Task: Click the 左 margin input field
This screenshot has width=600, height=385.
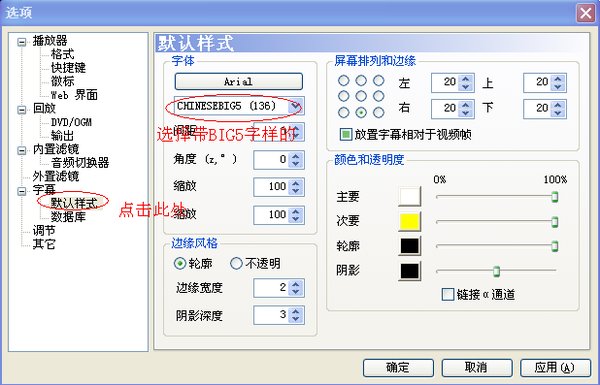Action: [445, 83]
